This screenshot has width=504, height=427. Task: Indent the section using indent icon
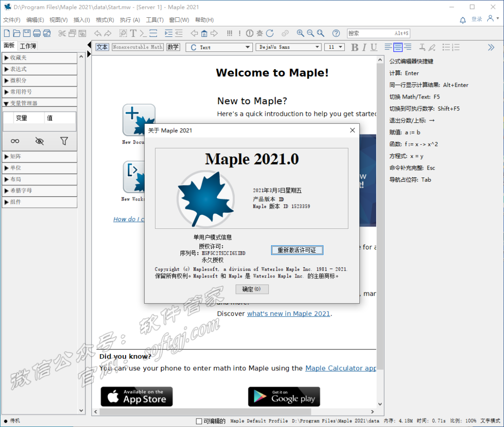168,33
